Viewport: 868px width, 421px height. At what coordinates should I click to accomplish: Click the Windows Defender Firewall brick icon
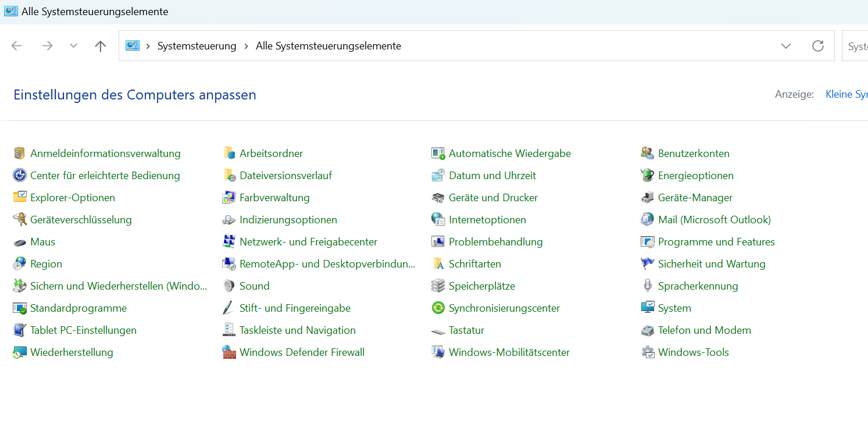coord(229,352)
